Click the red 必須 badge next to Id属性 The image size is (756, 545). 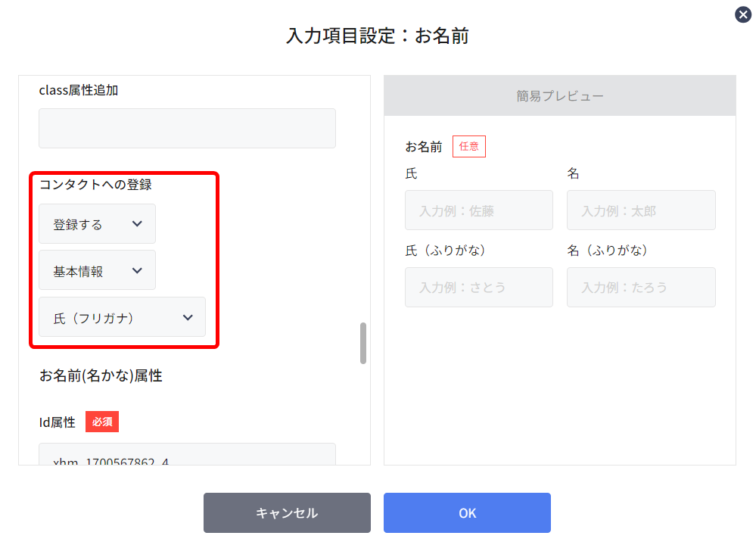tap(102, 422)
